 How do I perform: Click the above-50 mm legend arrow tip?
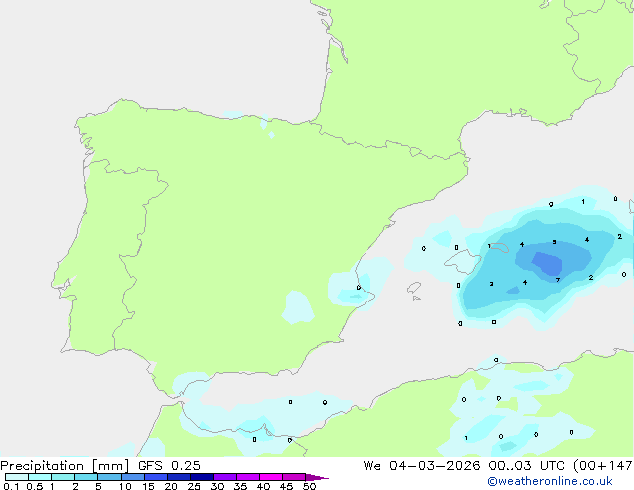pos(317,477)
